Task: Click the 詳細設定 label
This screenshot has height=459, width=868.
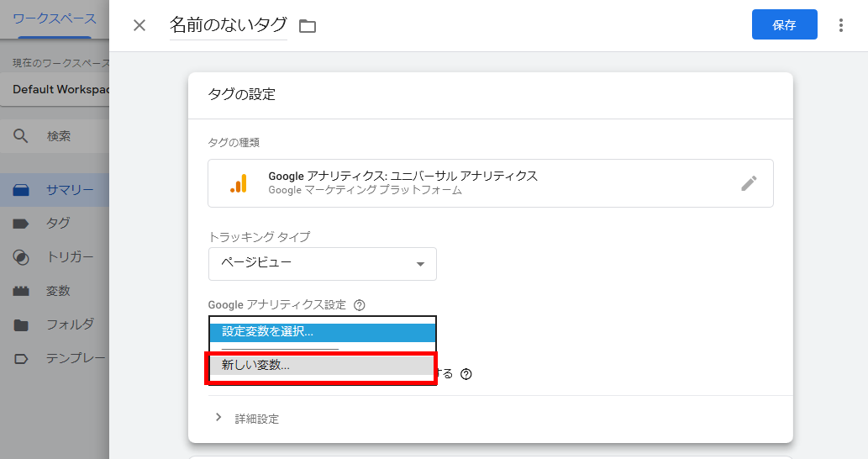Action: pos(257,419)
